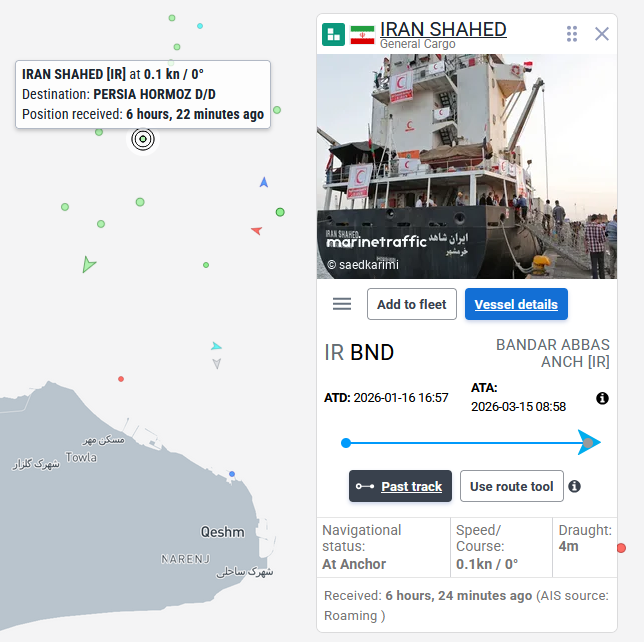This screenshot has width=644, height=642.
Task: Click the red dot vessel above Qeshm coast
Action: tap(121, 379)
